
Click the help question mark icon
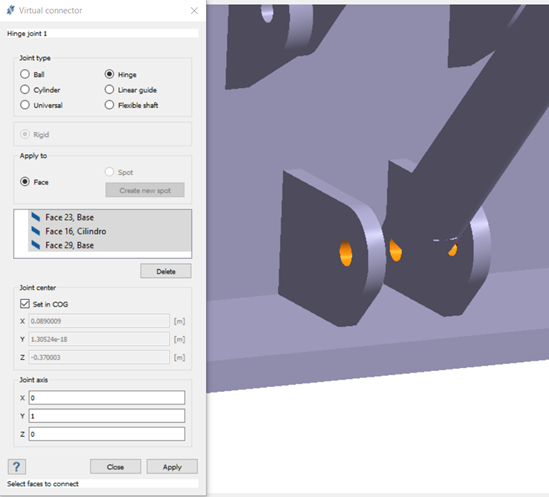[16, 467]
